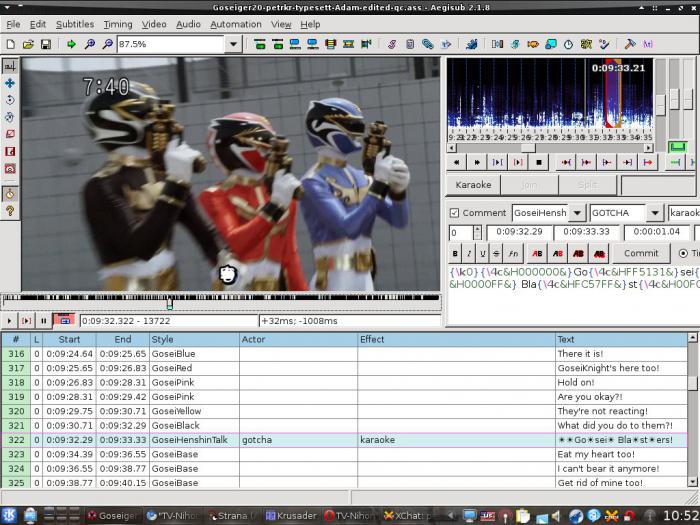Click the first magnifier Zoom In icon
Screen dimensions: 700x525
pyautogui.click(x=89, y=44)
